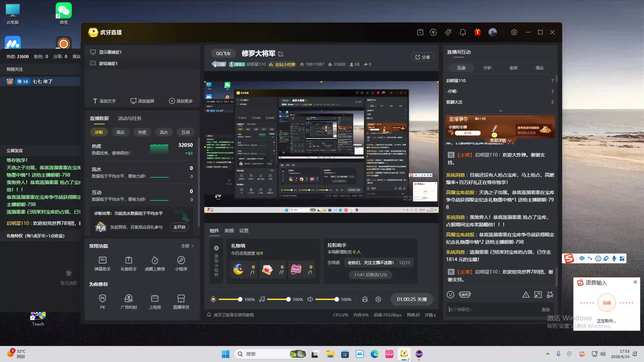Expand the viewer ranking list chevron
This screenshot has width=644, height=362.
click(500, 111)
